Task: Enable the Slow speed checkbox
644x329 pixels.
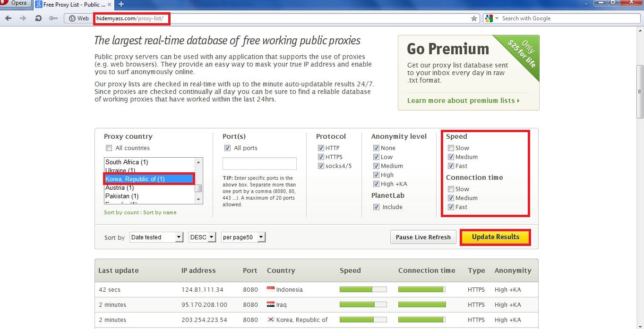Action: coord(451,148)
